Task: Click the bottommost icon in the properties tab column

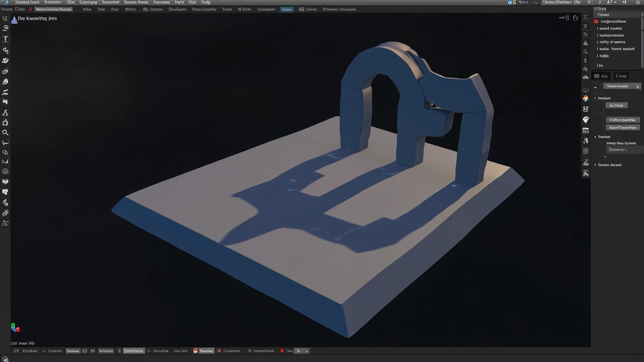Action: click(586, 173)
